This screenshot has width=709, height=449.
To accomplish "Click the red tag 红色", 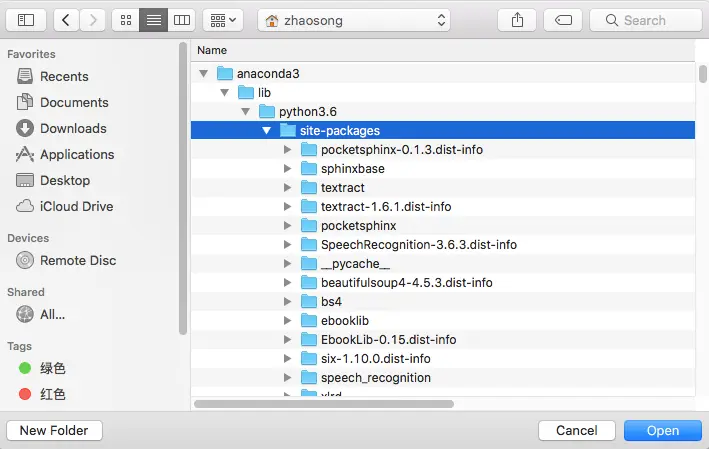I will point(52,394).
